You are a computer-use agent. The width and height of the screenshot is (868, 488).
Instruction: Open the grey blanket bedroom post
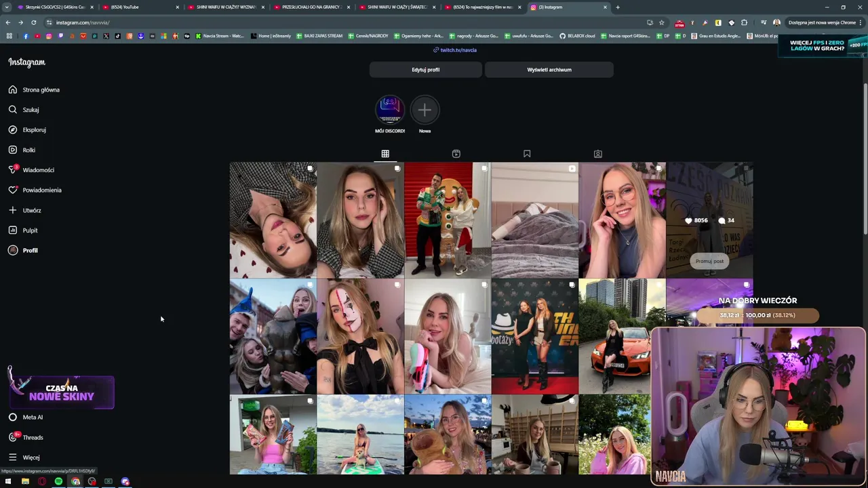pyautogui.click(x=535, y=220)
